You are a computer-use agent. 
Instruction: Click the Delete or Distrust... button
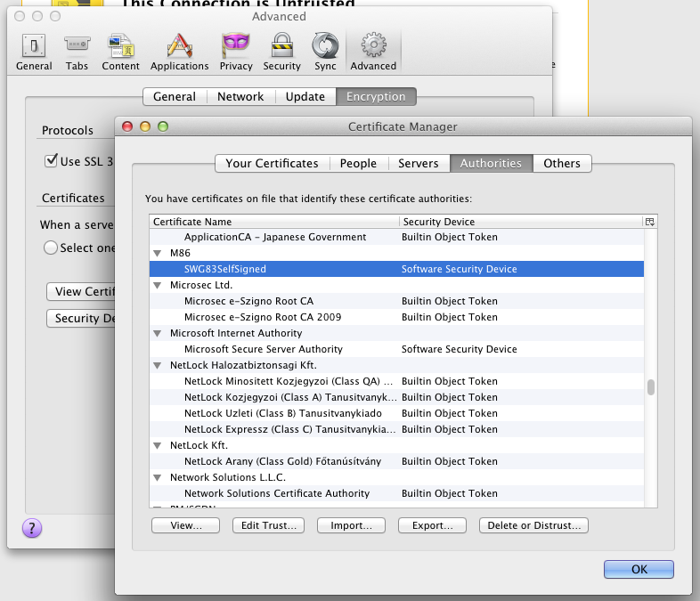[x=533, y=525]
